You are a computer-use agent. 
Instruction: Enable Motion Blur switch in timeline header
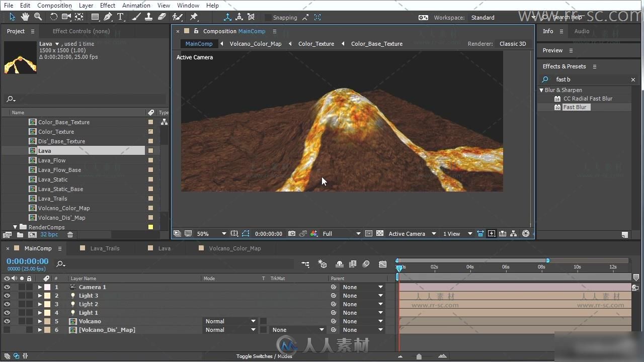coord(366,264)
